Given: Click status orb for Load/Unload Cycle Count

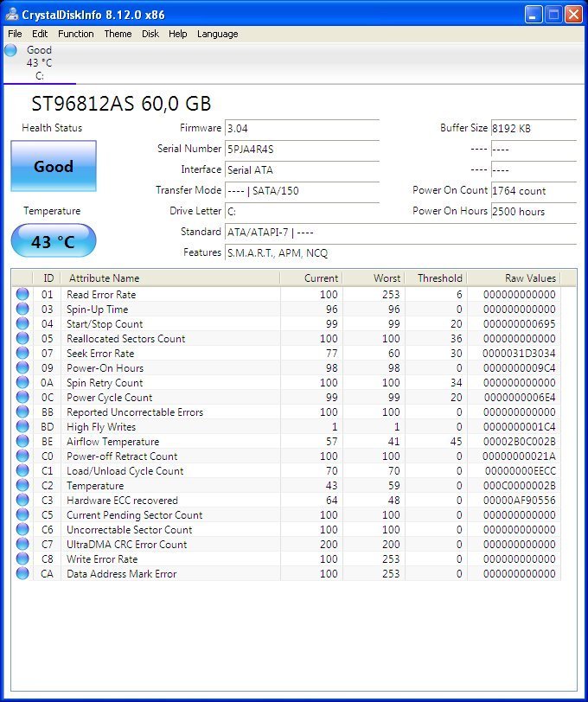Looking at the screenshot, I should 22,470.
